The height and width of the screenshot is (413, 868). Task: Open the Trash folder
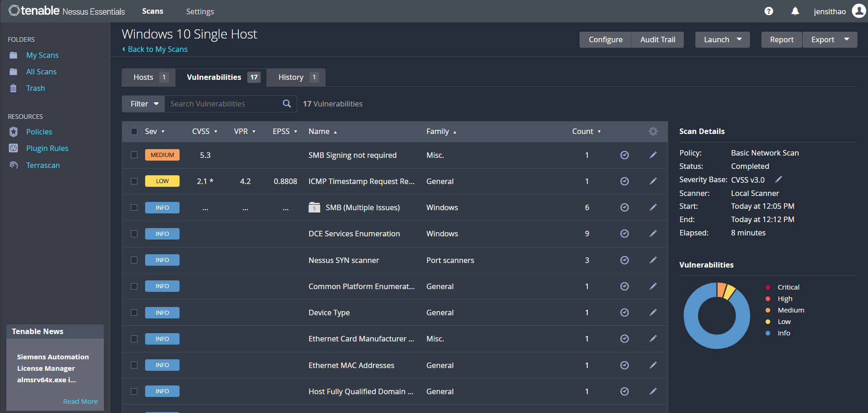(35, 88)
